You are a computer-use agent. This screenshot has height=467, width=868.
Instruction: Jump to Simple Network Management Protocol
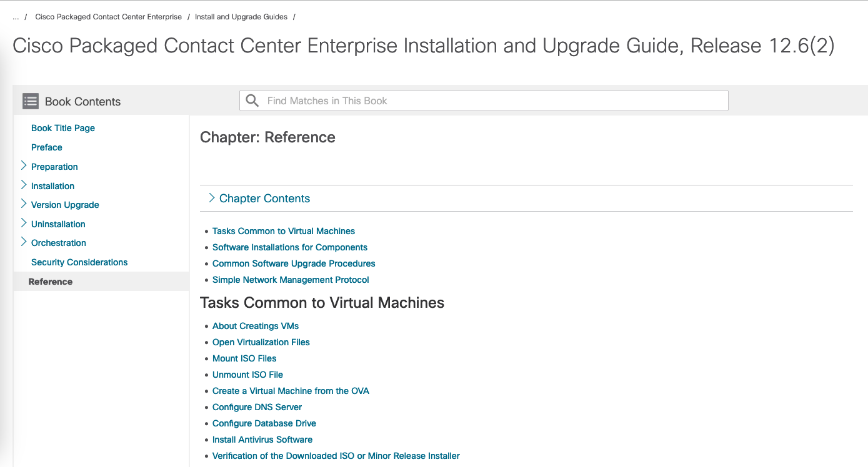291,280
